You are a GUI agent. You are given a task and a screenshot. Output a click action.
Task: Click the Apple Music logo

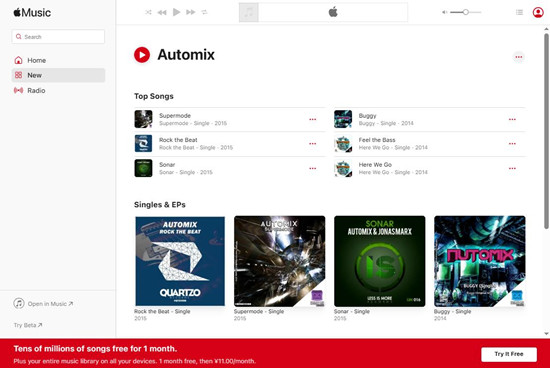32,13
